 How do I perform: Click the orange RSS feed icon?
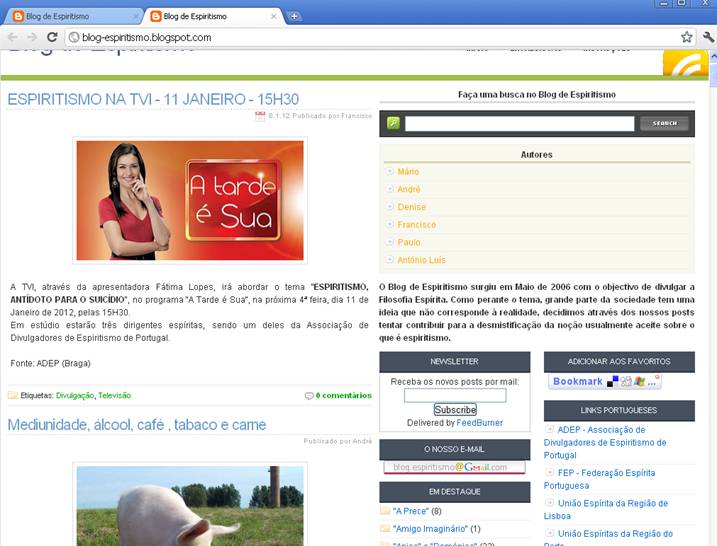pyautogui.click(x=685, y=64)
